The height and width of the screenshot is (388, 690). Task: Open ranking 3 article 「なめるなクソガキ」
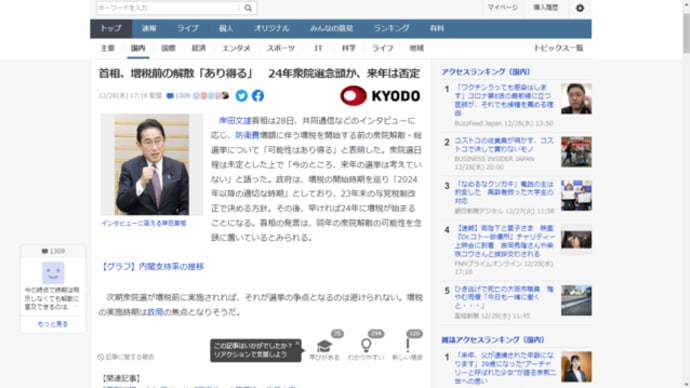tap(504, 192)
